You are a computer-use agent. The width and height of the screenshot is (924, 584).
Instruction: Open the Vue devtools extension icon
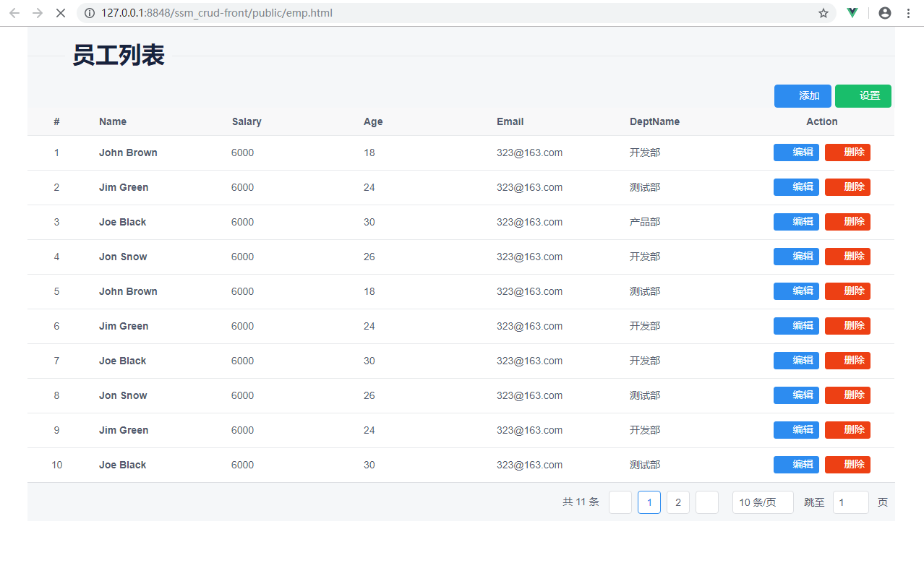[x=852, y=13]
